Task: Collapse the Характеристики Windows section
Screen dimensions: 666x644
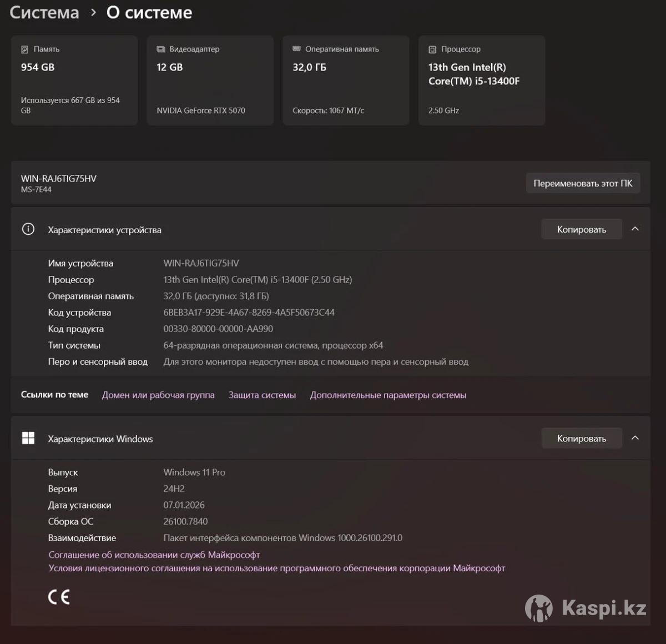Action: click(x=635, y=438)
